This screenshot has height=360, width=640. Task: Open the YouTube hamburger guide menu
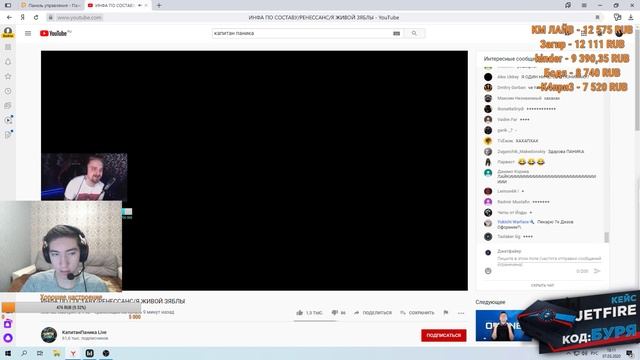click(28, 33)
